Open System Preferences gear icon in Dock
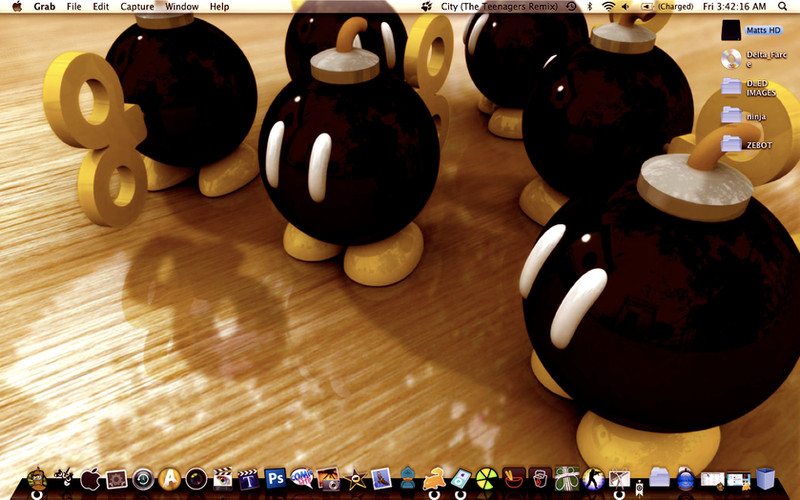This screenshot has height=500, width=800. [117, 479]
